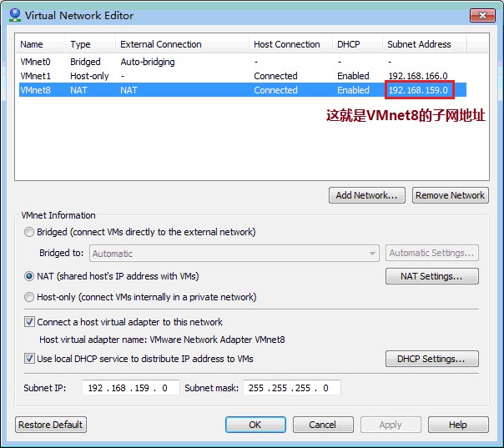Toggle Connect a host virtual adapter checkbox

[x=31, y=322]
